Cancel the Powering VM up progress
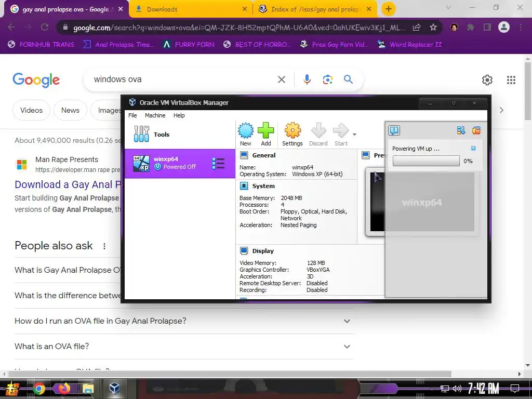532x399 pixels. click(x=473, y=148)
